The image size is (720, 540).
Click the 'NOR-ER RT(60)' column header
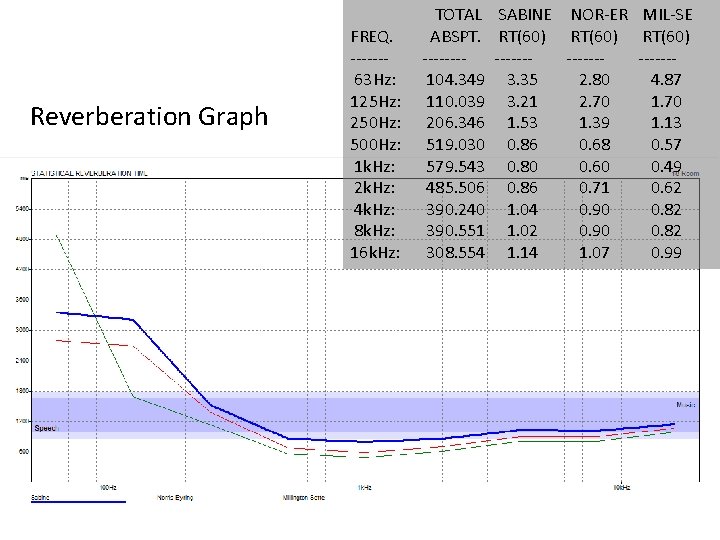point(599,26)
